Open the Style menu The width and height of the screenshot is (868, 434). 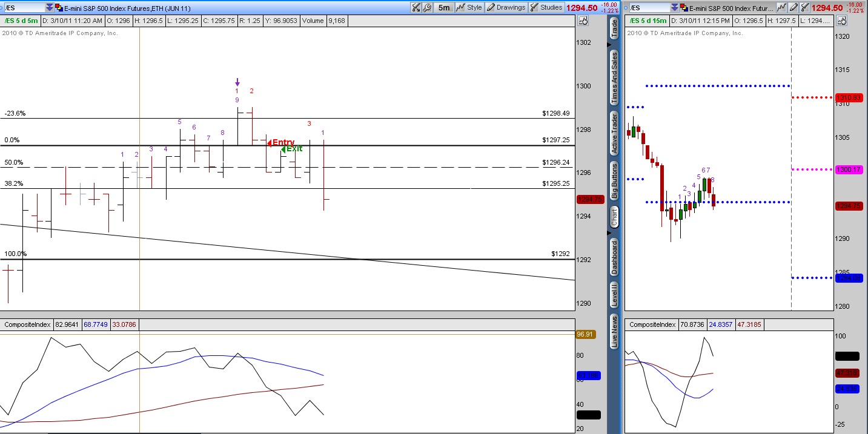(469, 7)
